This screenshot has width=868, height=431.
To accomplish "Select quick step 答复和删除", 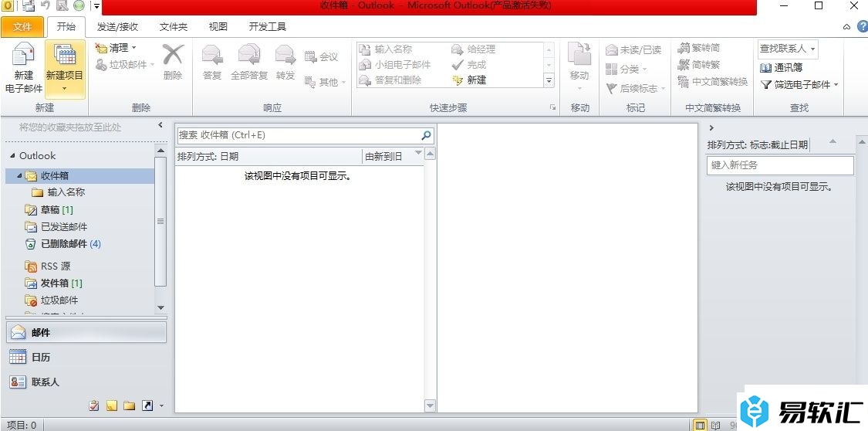I will (x=390, y=80).
